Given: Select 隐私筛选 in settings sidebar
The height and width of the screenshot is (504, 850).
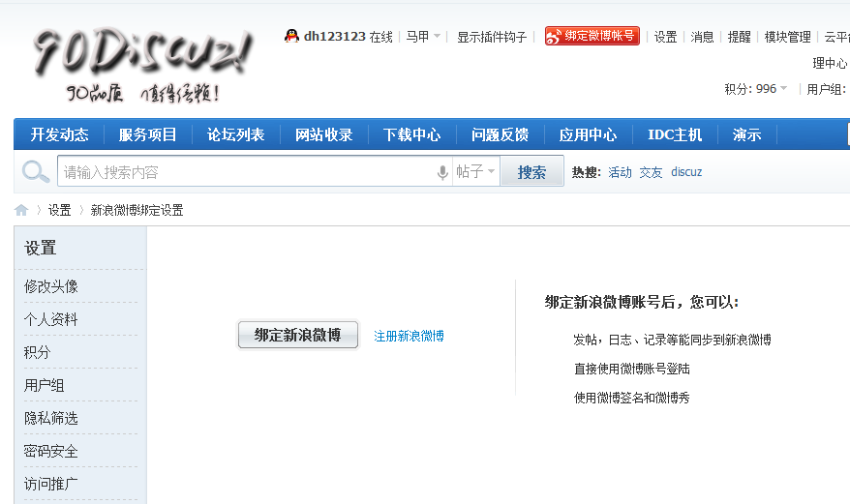Looking at the screenshot, I should point(51,418).
